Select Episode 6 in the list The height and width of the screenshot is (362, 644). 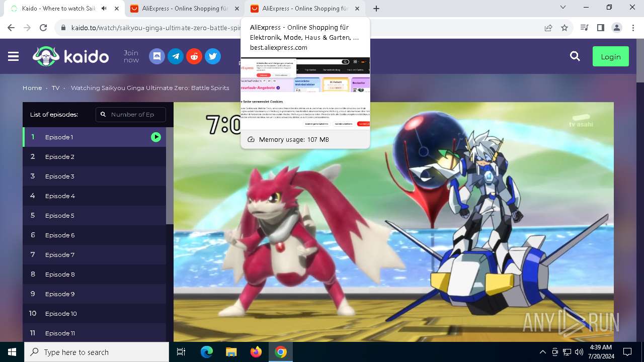pyautogui.click(x=94, y=235)
